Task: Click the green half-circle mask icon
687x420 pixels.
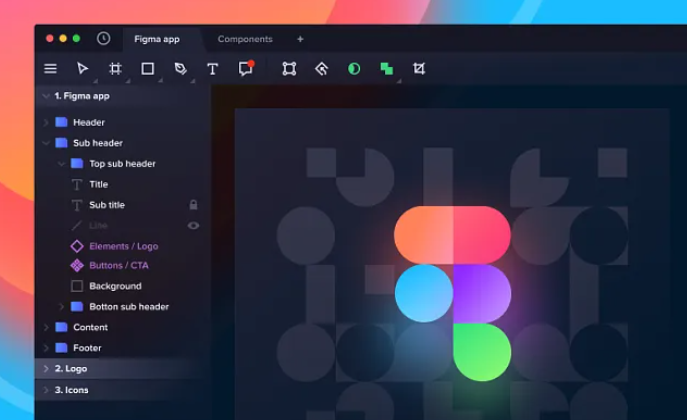Action: point(354,69)
